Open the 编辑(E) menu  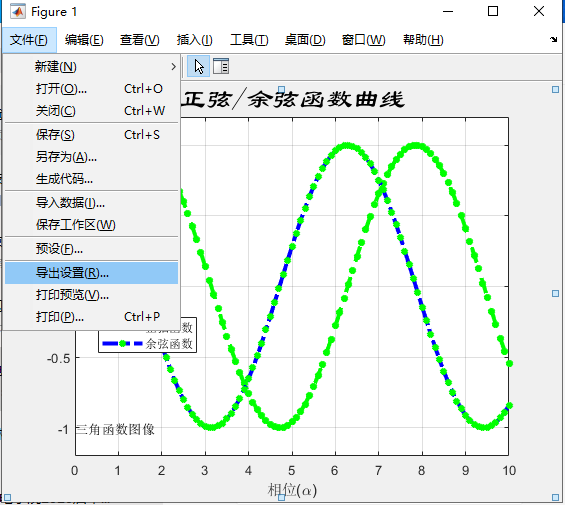pos(84,40)
